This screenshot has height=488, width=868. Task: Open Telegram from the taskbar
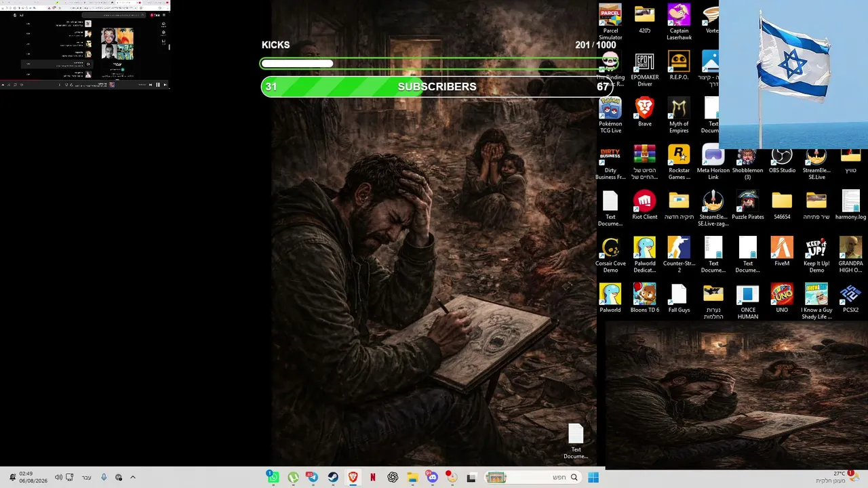tap(313, 477)
